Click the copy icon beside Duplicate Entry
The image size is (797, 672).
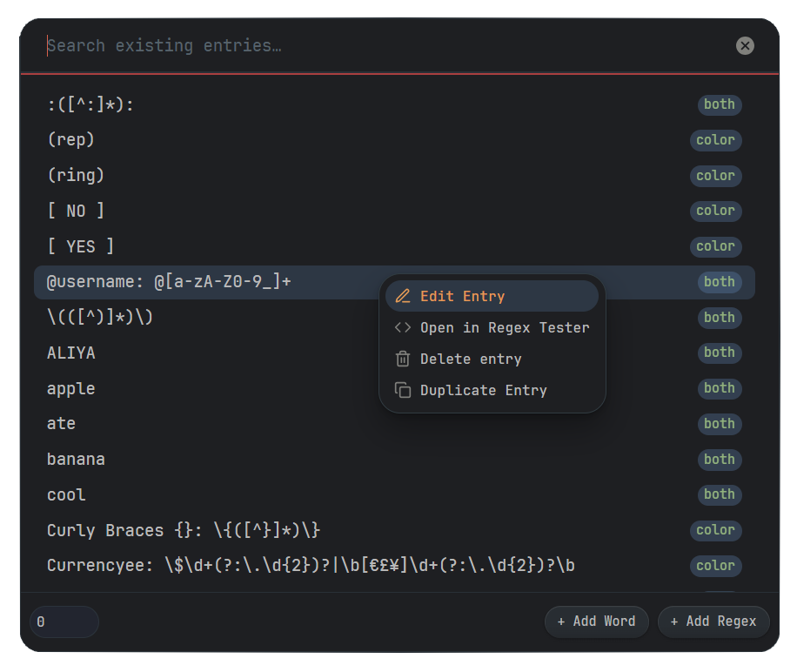pos(403,390)
